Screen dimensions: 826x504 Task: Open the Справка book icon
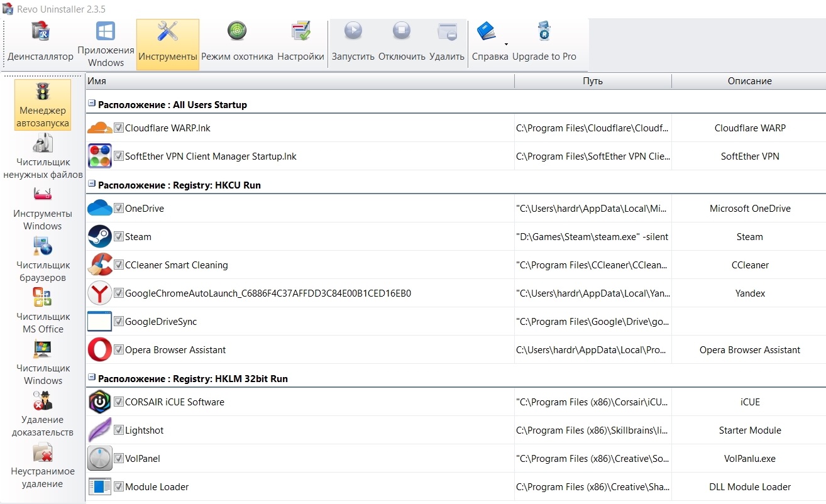pyautogui.click(x=486, y=31)
